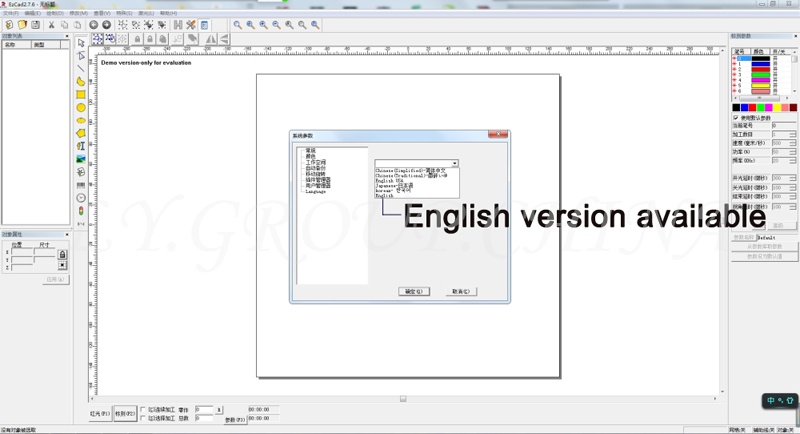Click the Undo arrow toolbar icon
Screen dimensions: 800x434
point(94,25)
